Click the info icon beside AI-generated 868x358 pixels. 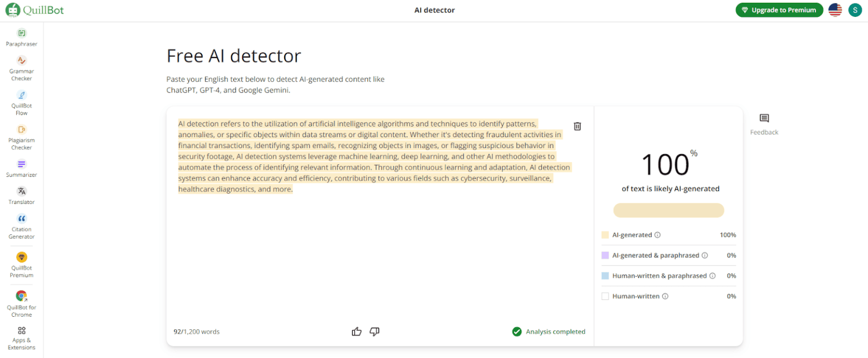point(658,235)
